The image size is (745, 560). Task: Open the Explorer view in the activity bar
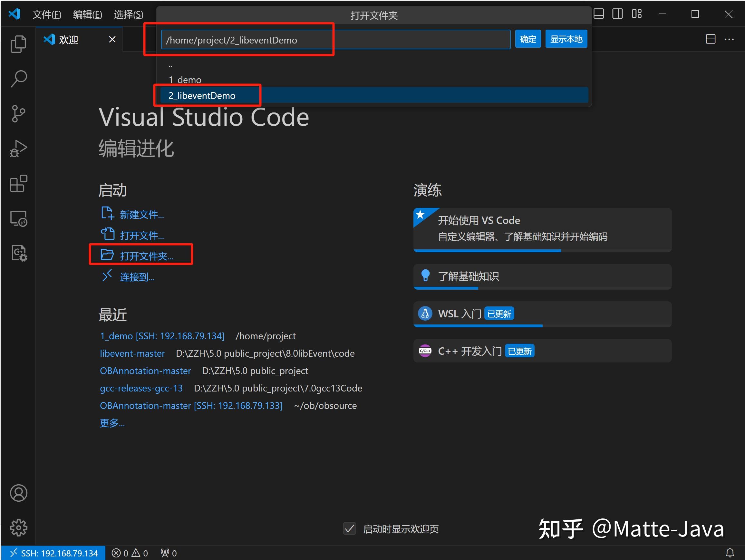pyautogui.click(x=18, y=44)
